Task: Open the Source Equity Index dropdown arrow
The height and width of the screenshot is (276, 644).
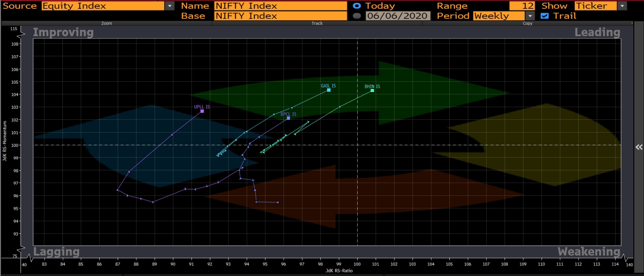Action: pyautogui.click(x=170, y=6)
